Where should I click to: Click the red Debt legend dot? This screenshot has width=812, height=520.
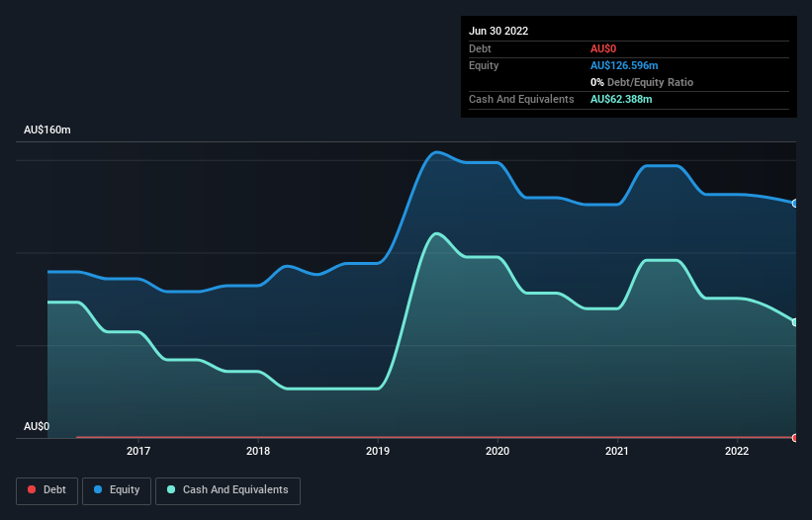[x=32, y=489]
